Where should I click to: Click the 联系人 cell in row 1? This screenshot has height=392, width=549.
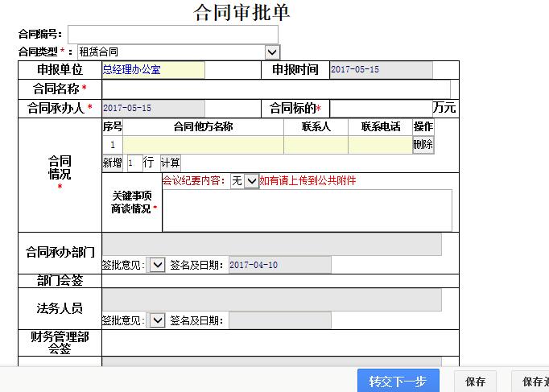pos(316,145)
